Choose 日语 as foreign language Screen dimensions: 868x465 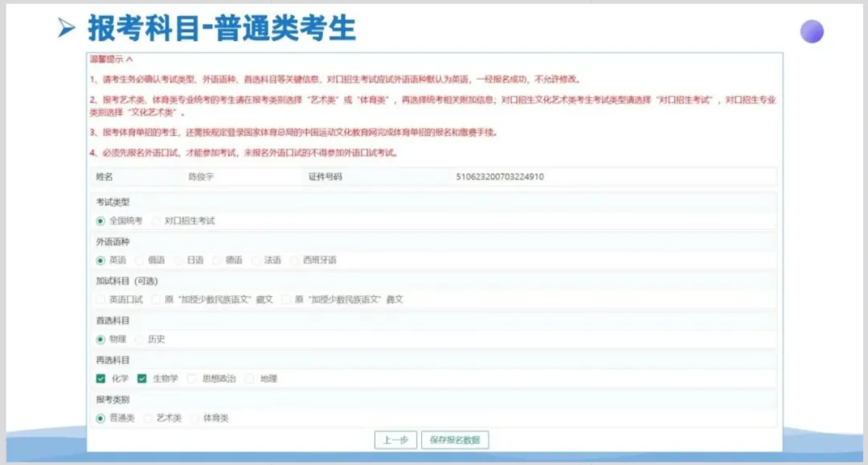click(178, 261)
